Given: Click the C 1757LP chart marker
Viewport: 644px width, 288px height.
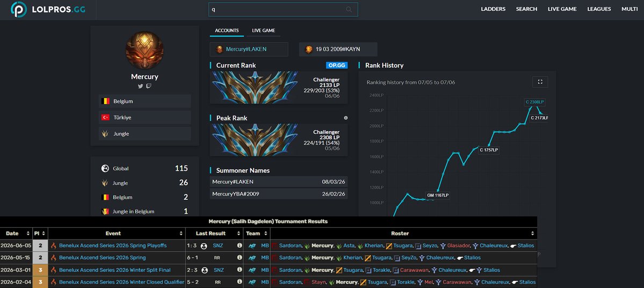Looking at the screenshot, I should click(489, 150).
